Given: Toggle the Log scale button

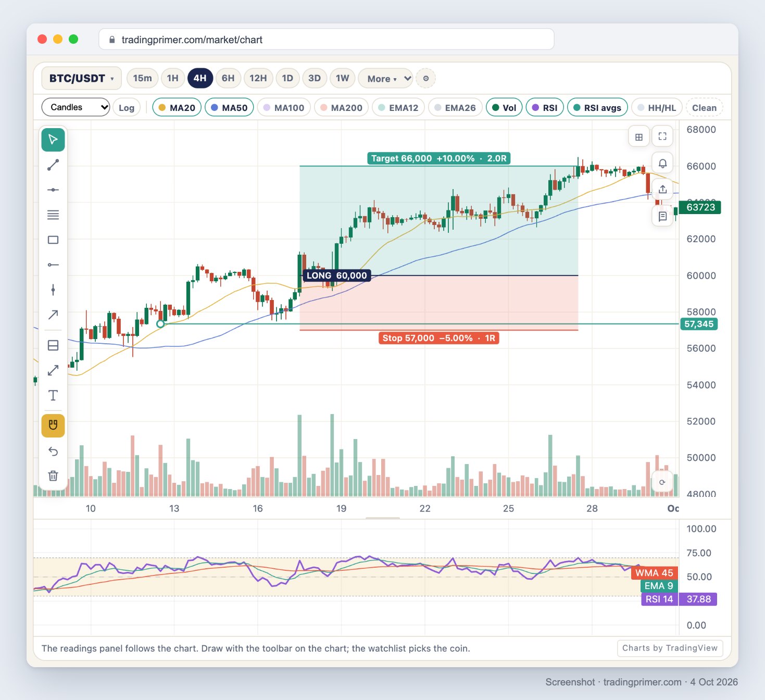Looking at the screenshot, I should point(127,108).
